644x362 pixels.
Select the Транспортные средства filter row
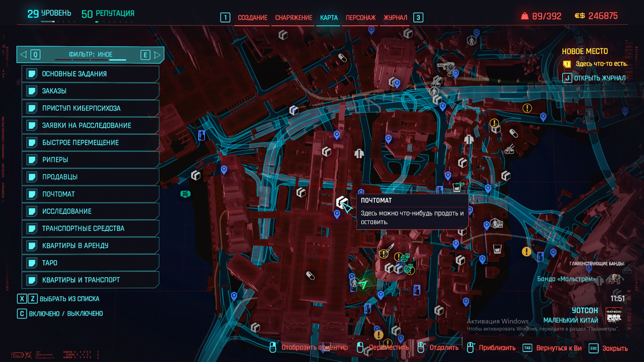point(91,228)
